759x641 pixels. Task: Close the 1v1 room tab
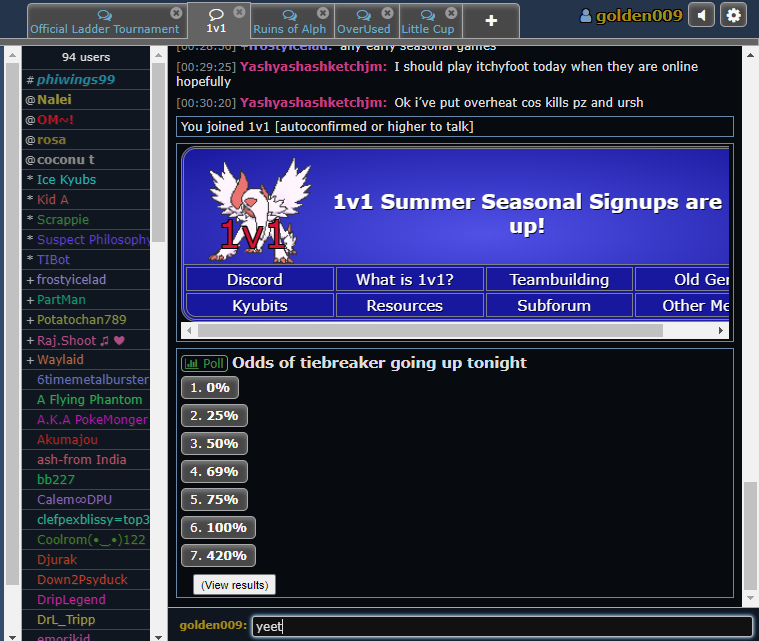239,12
